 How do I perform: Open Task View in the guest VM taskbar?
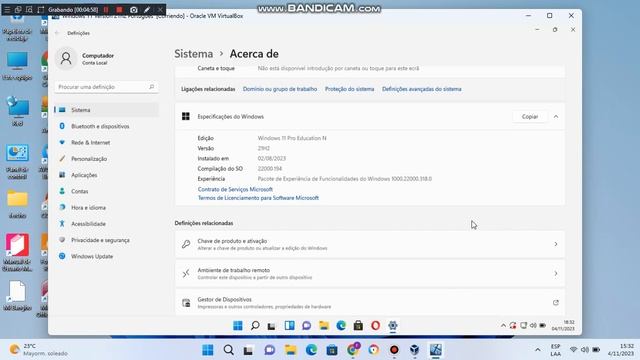coord(271,325)
